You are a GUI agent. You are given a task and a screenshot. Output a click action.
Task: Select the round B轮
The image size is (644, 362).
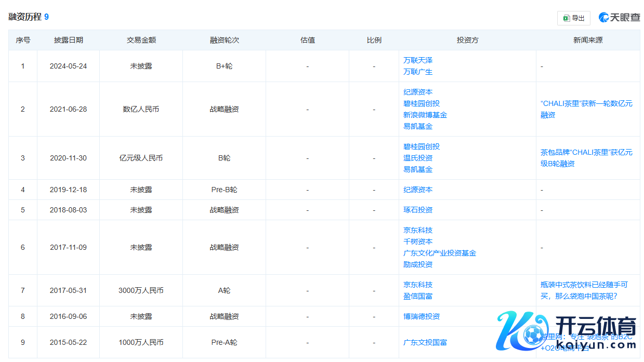(x=224, y=158)
